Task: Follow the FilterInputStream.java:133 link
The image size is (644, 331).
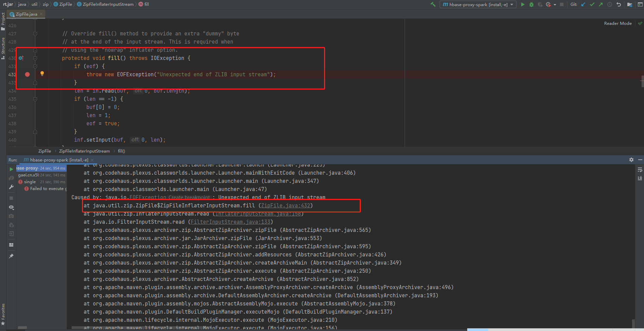Action: click(231, 222)
